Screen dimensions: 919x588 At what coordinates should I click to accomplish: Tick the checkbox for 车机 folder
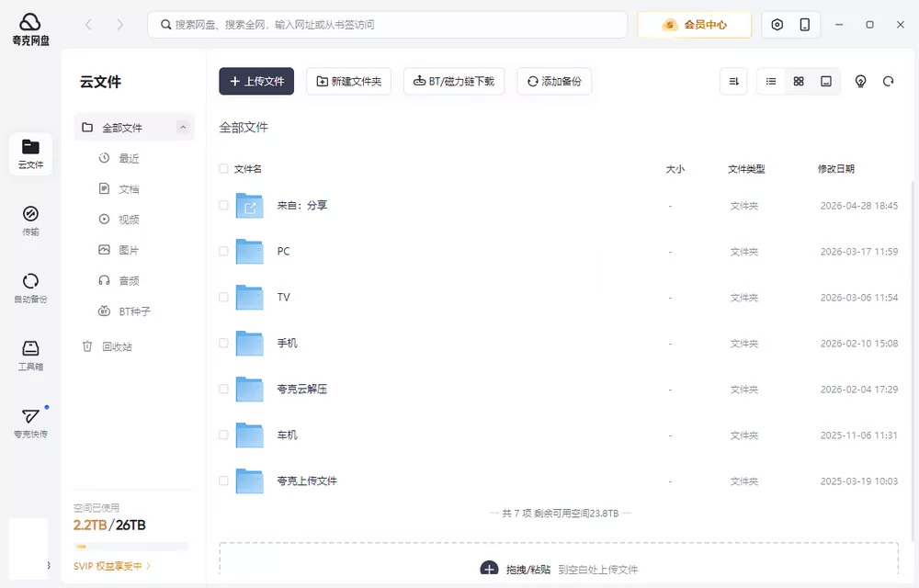click(223, 435)
